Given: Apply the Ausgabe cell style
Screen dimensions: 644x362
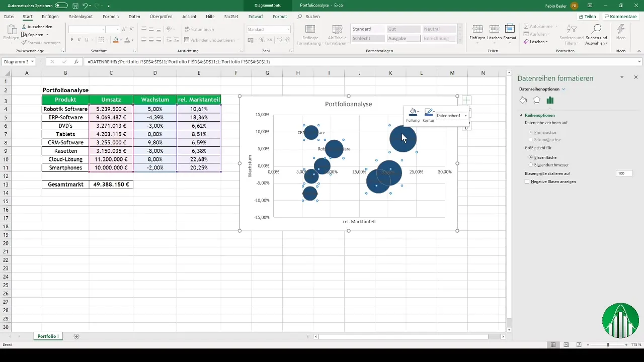Looking at the screenshot, I should [404, 38].
